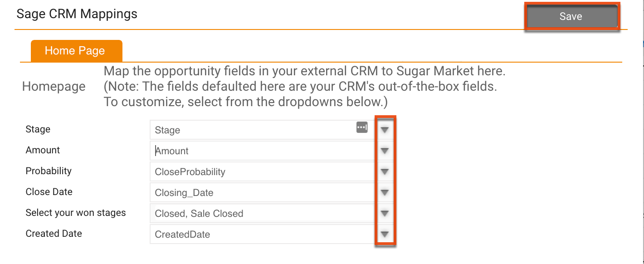Expand the Stage dropdown arrow
Screen dimensions: 644x264
[x=385, y=130]
